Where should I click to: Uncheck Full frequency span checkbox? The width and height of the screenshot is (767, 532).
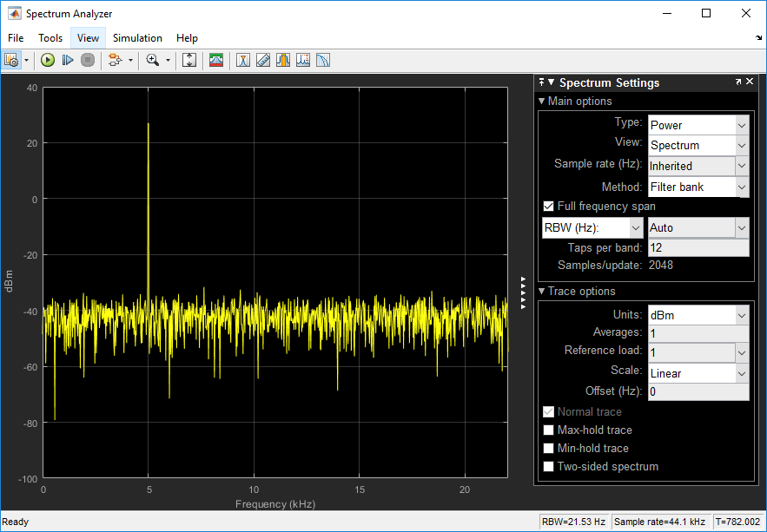point(548,207)
